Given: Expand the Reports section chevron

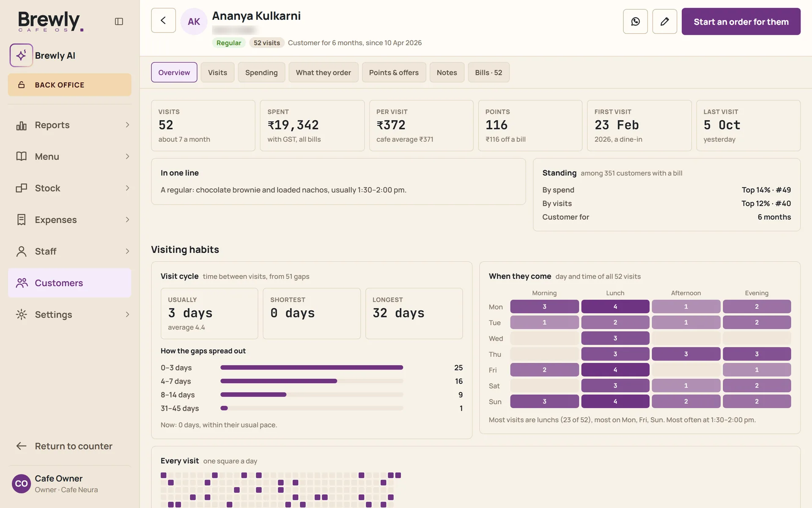Looking at the screenshot, I should tap(127, 125).
